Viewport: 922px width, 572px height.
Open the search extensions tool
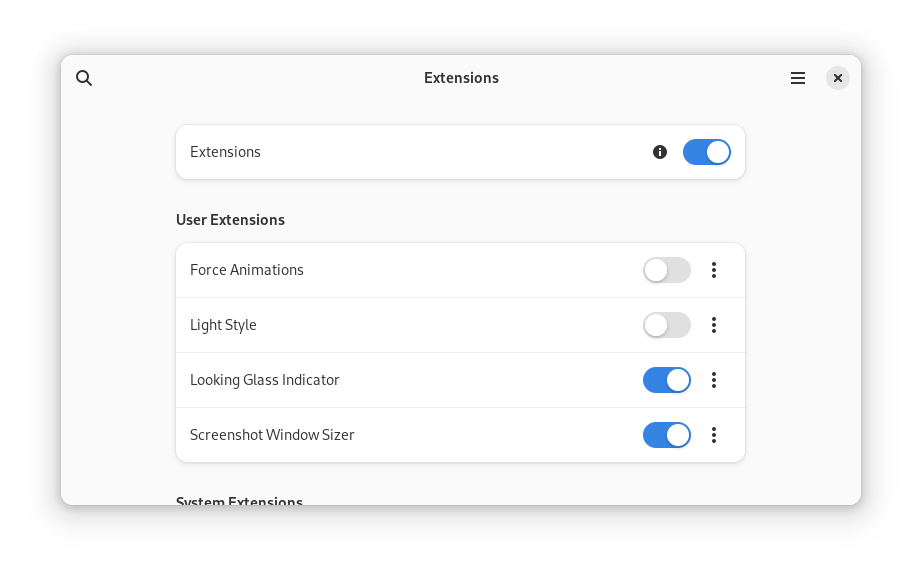[x=84, y=78]
